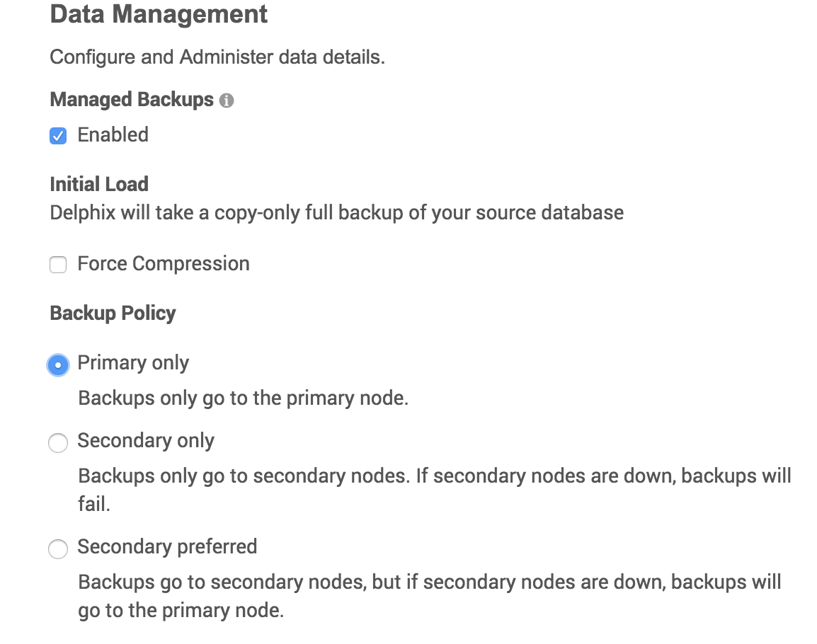The height and width of the screenshot is (644, 817).
Task: Choose Secondary preferred as the backup policy
Action: [58, 549]
